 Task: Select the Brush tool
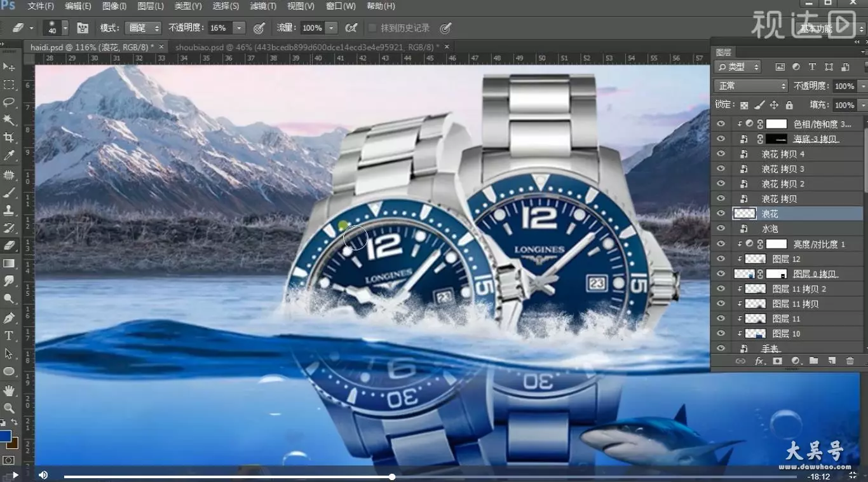tap(9, 193)
